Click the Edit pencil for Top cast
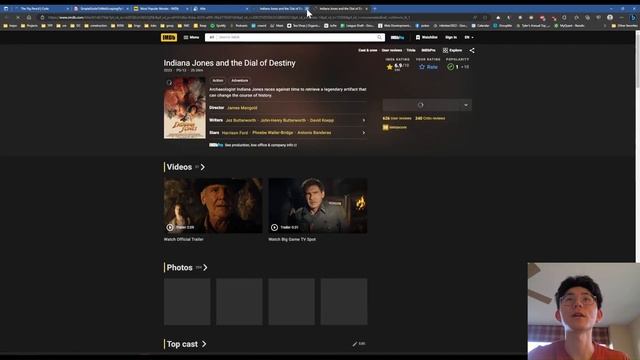This screenshot has height=360, width=640. click(x=358, y=344)
